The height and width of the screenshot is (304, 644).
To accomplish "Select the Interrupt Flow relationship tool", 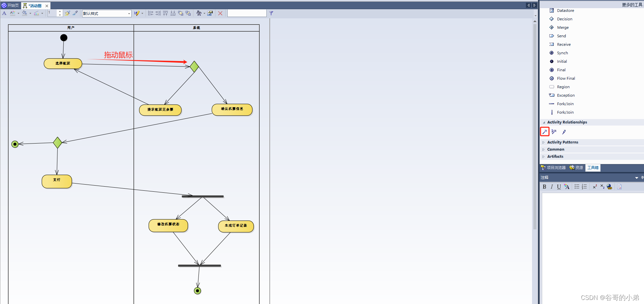I will point(564,132).
